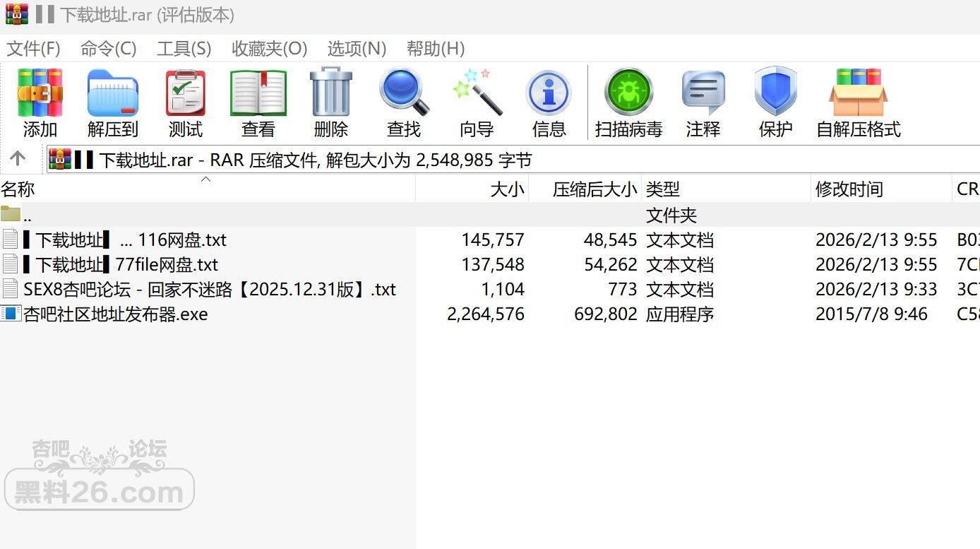The width and height of the screenshot is (980, 549).
Task: Start 扫描病毒 (Virus Scan)
Action: pyautogui.click(x=628, y=93)
